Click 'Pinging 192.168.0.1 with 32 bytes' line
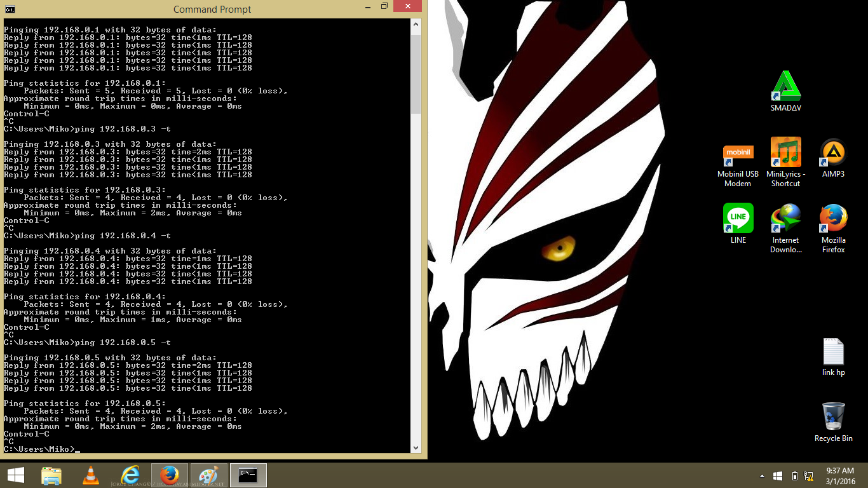This screenshot has height=488, width=868. (110, 30)
